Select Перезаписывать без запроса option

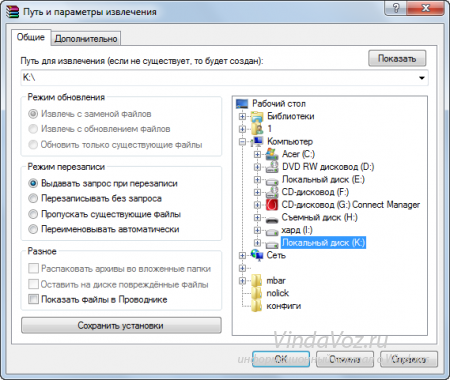[33, 198]
